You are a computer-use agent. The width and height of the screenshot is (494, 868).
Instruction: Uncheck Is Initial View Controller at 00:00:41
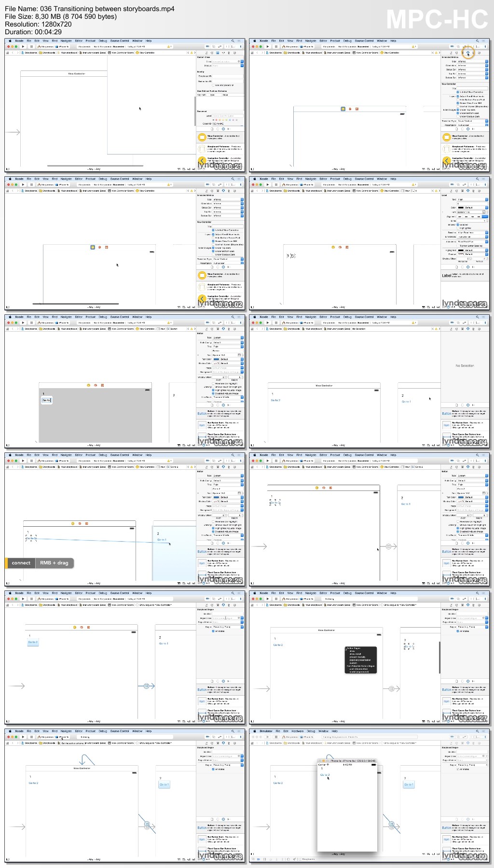click(x=458, y=92)
